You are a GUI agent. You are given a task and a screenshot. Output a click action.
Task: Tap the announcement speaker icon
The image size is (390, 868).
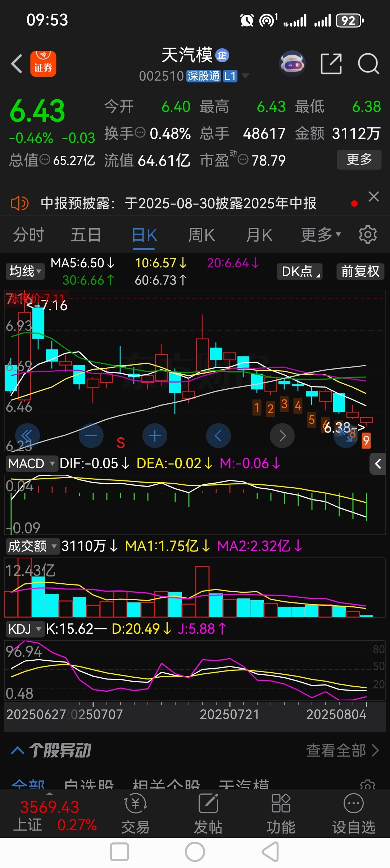tap(19, 203)
